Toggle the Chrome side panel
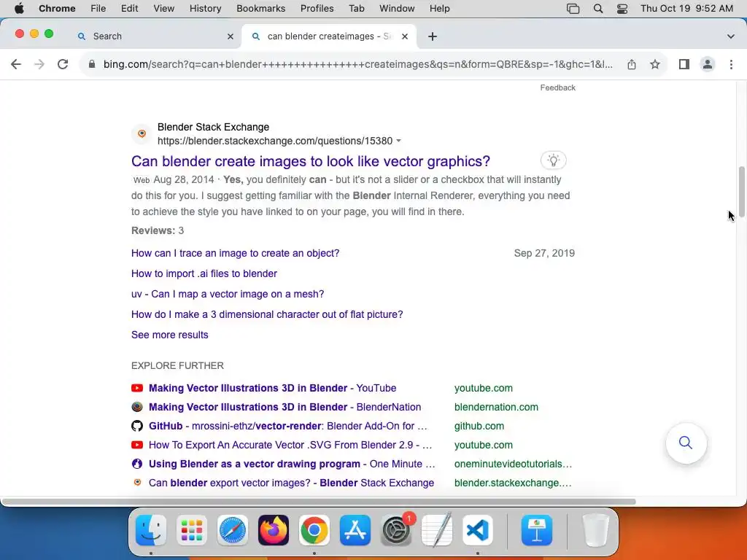 (684, 64)
